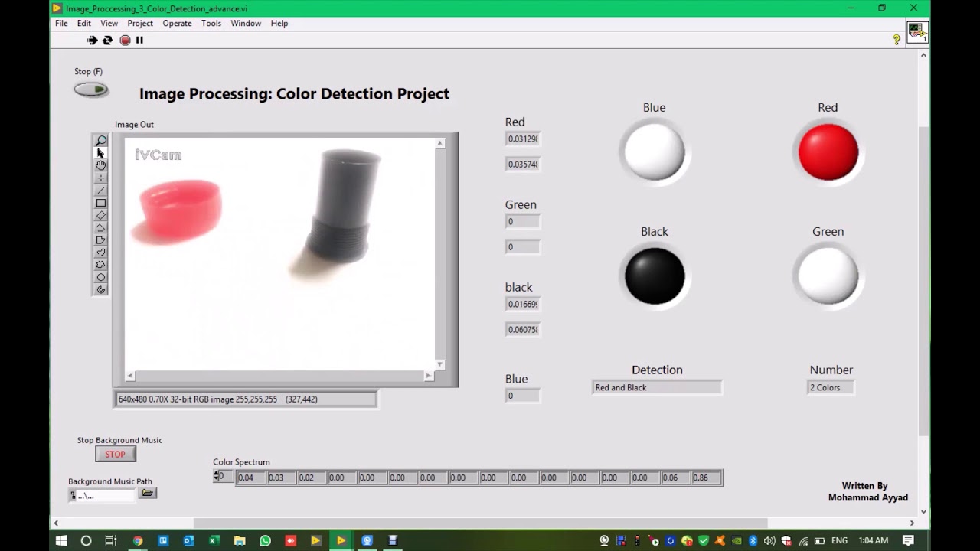Open Excel from the taskbar
Image resolution: width=980 pixels, height=551 pixels.
coord(214,540)
